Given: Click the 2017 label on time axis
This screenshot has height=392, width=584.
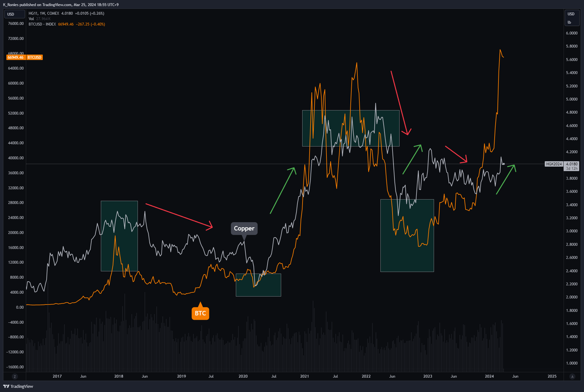Looking at the screenshot, I should [x=57, y=376].
